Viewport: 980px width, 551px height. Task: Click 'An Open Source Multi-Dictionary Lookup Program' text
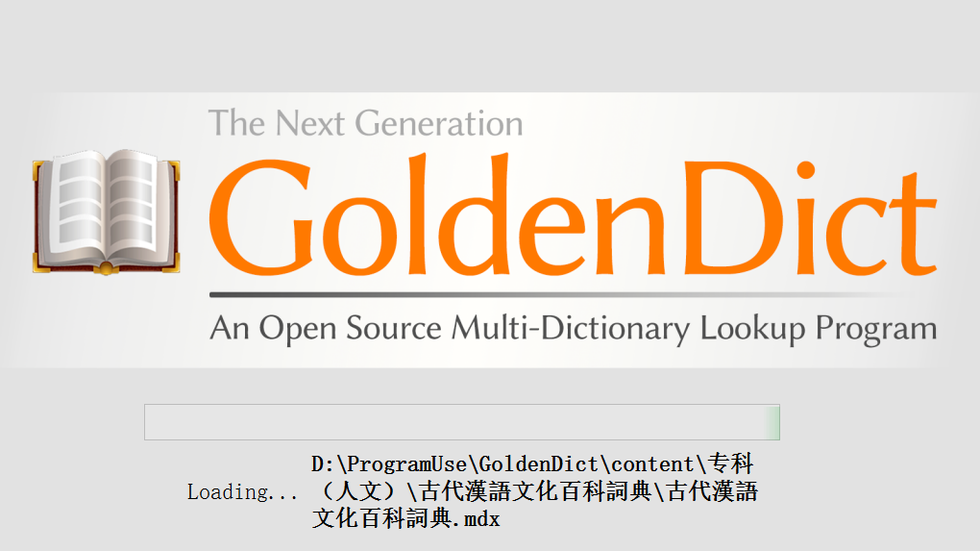tap(574, 328)
